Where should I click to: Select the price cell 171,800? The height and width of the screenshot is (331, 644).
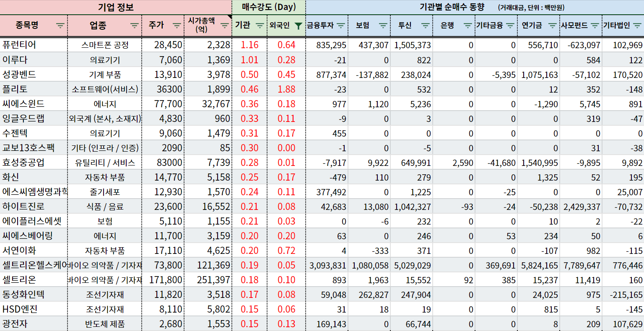pyautogui.click(x=163, y=279)
